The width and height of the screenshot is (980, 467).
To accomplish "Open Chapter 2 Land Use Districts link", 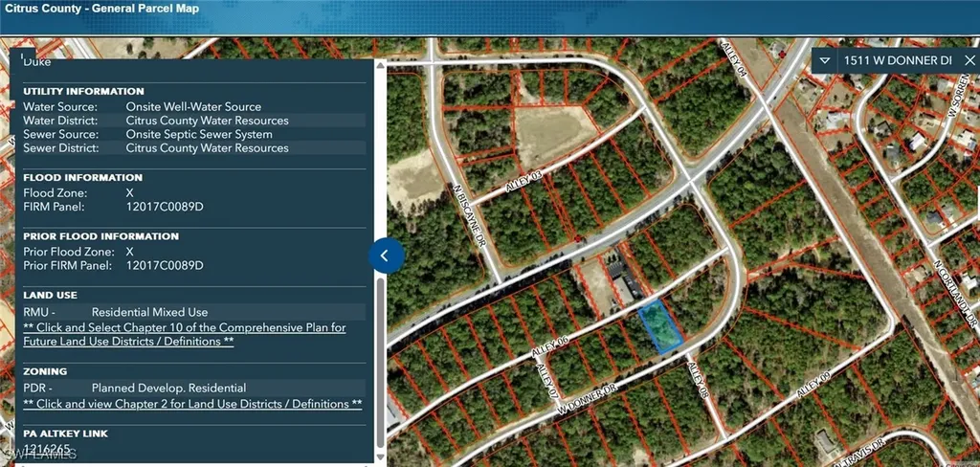I will [192, 404].
